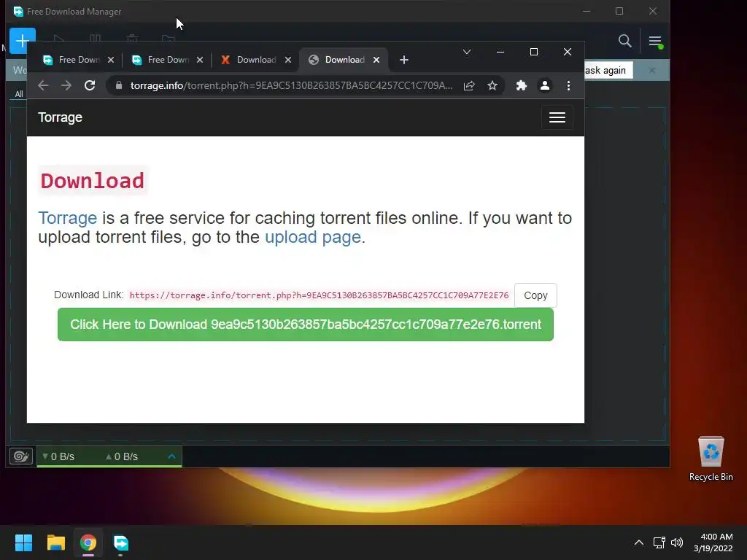The width and height of the screenshot is (747, 560).
Task: Click Chrome icon in taskbar
Action: pos(88,542)
